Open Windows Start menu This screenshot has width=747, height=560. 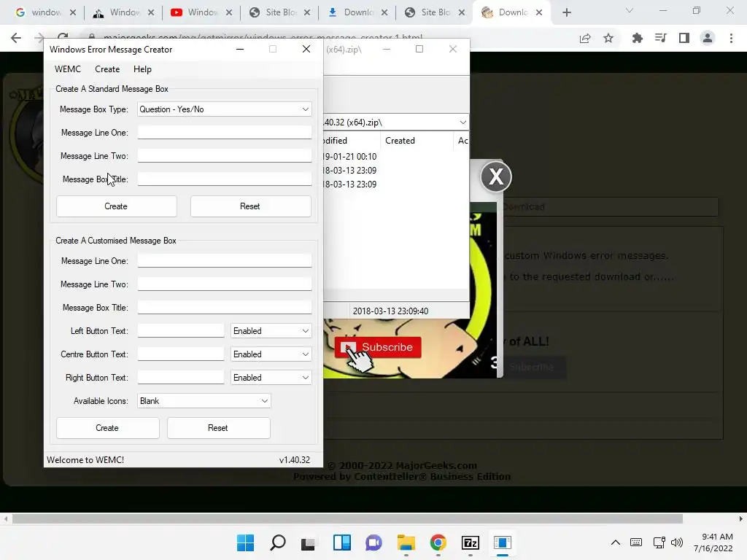tap(245, 542)
